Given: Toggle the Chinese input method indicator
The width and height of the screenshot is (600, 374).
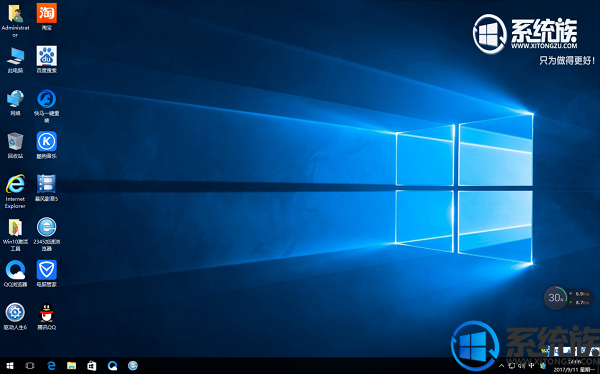Looking at the screenshot, I should tap(532, 366).
